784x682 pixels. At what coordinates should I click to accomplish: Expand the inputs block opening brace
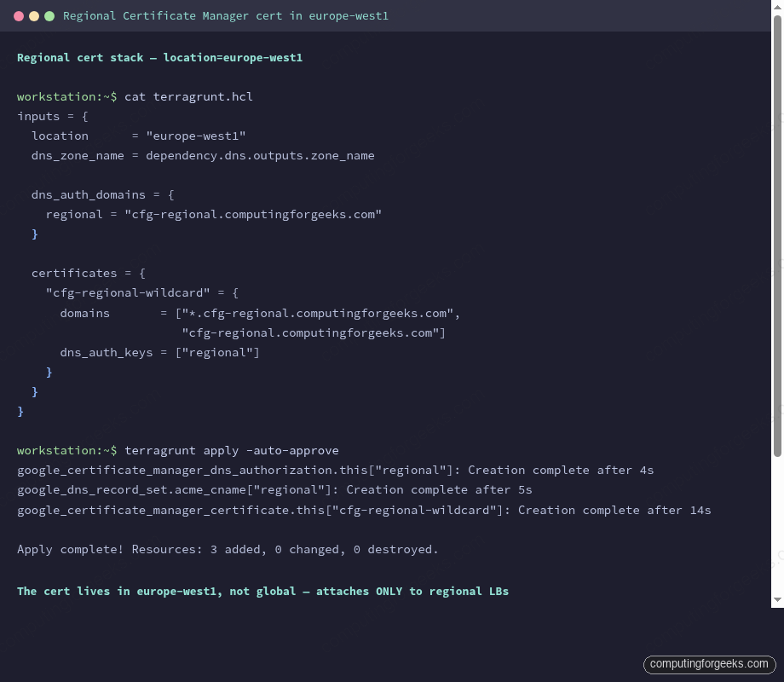click(x=84, y=116)
